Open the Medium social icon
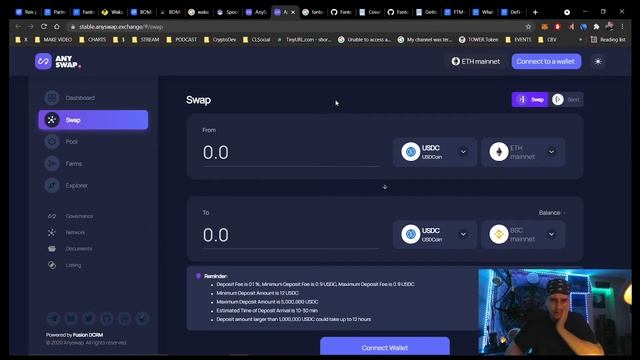 [71, 318]
